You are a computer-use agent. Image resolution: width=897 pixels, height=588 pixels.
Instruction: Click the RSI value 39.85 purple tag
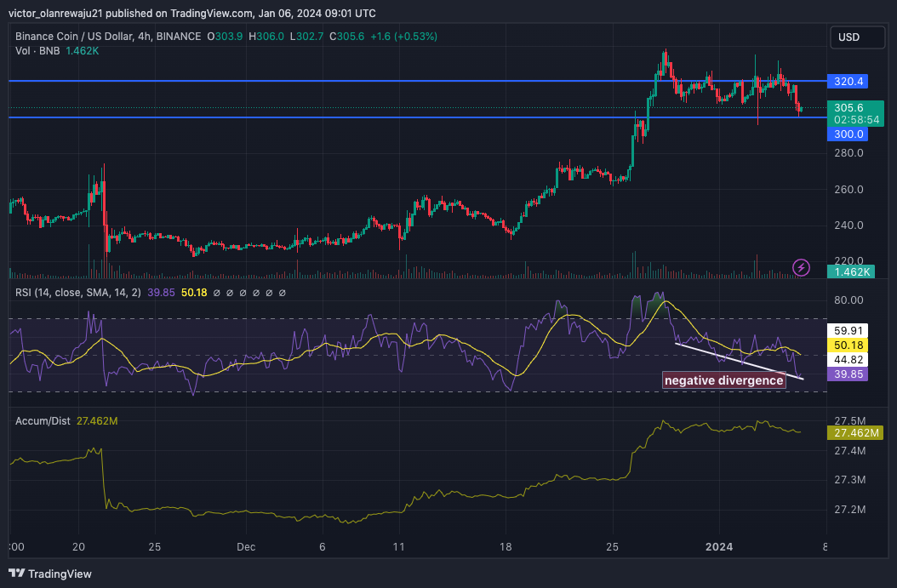(x=848, y=374)
